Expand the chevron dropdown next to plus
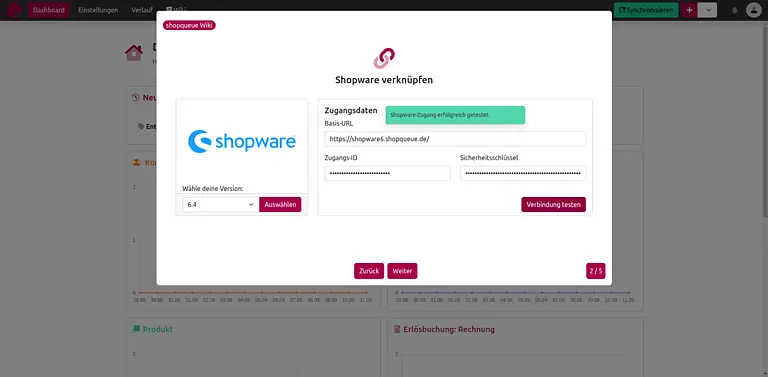Image resolution: width=768 pixels, height=377 pixels. tap(708, 10)
